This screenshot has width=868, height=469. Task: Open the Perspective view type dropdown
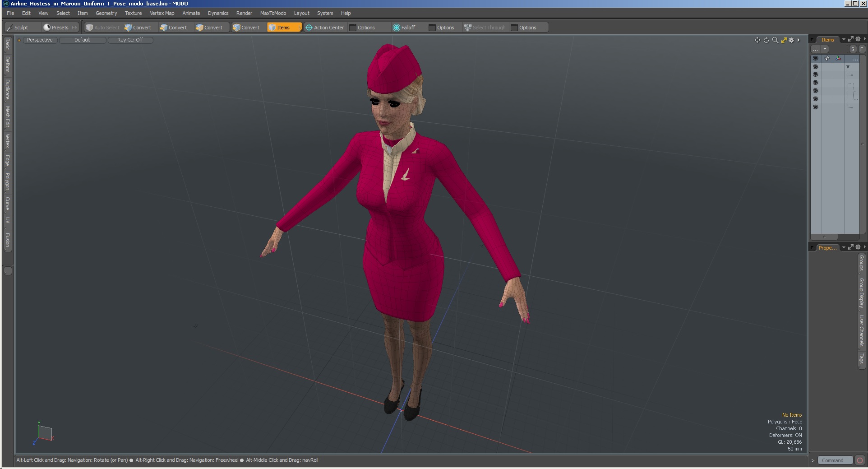pos(40,40)
